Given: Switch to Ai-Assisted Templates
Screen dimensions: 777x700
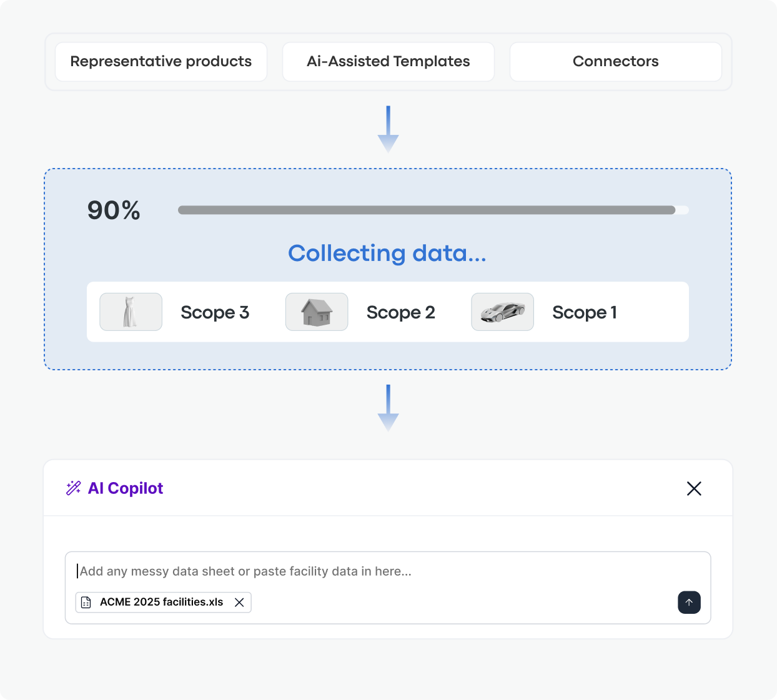Looking at the screenshot, I should point(388,61).
